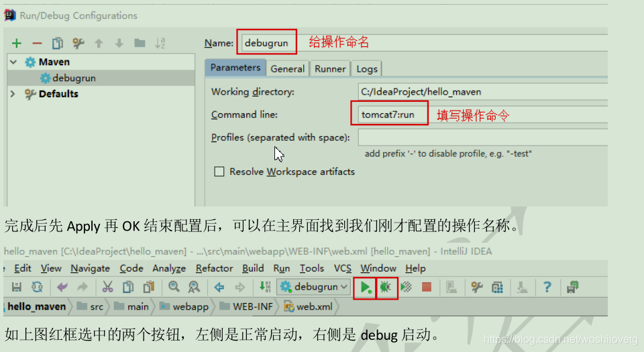Click the last toolbar icon with chip
644x352 pixels.
[572, 287]
